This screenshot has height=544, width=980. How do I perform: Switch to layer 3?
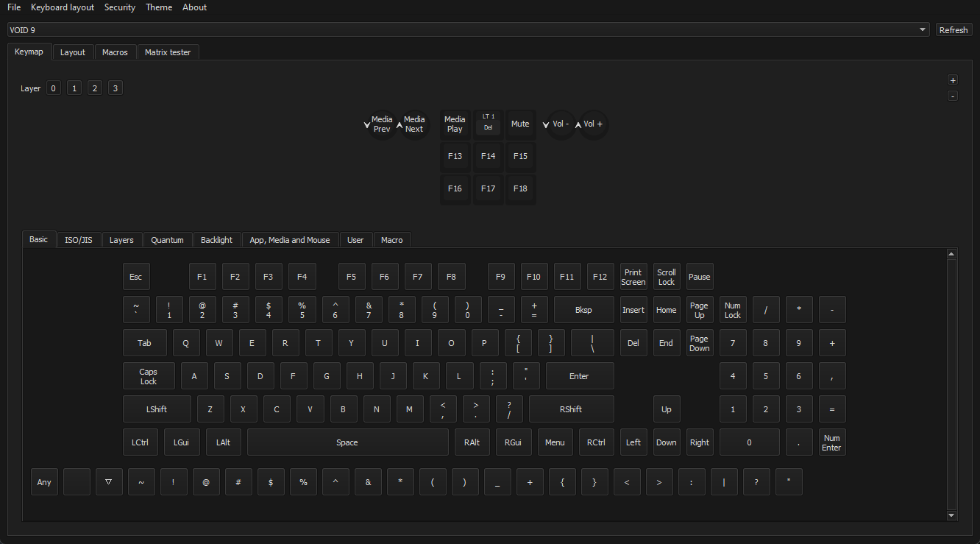coord(115,88)
